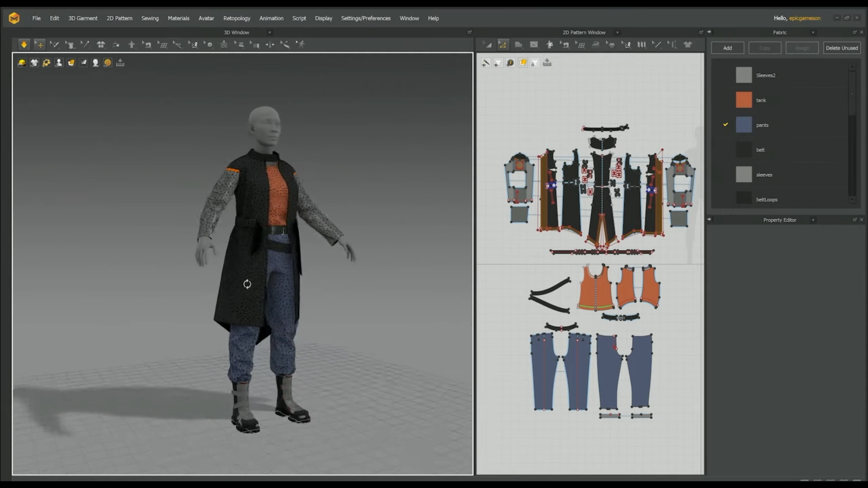Screen dimensions: 868x488
Task: Select the orange tank fabric swatch
Action: click(x=744, y=100)
